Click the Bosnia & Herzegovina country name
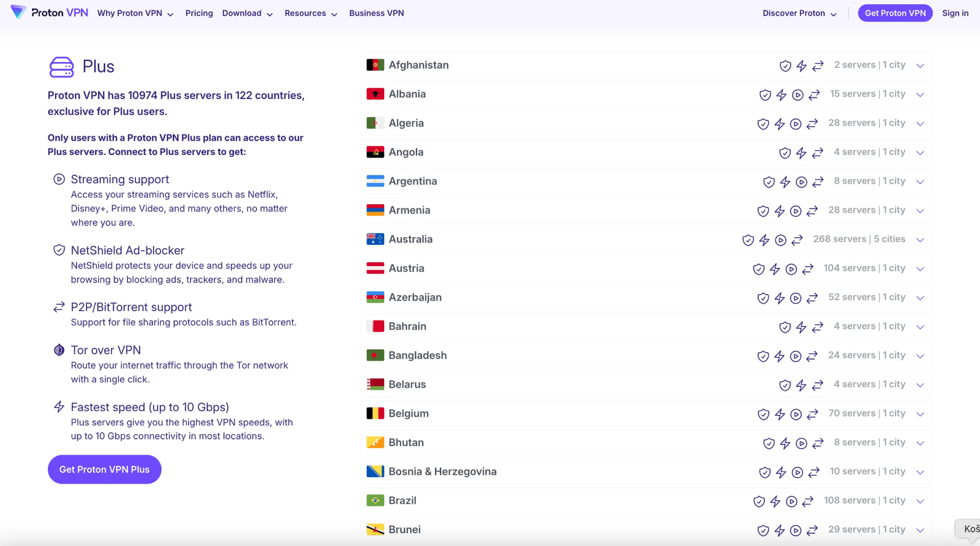980x546 pixels. [443, 471]
